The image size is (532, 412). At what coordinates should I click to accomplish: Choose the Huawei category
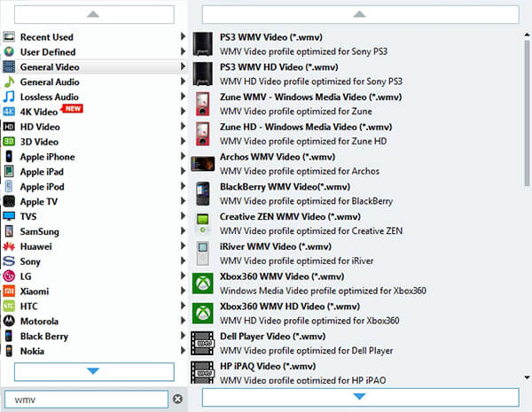click(x=94, y=246)
